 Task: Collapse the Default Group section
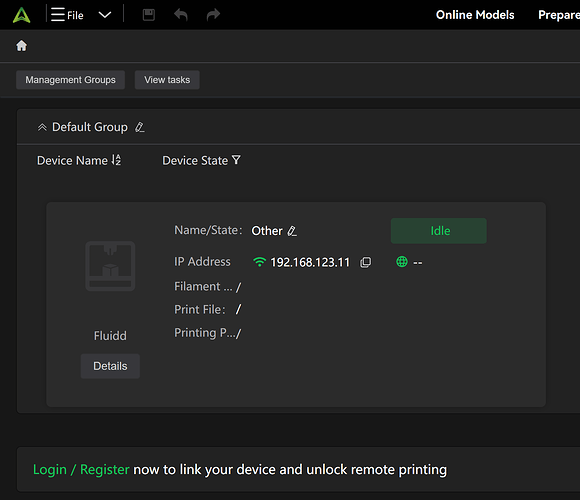point(42,127)
